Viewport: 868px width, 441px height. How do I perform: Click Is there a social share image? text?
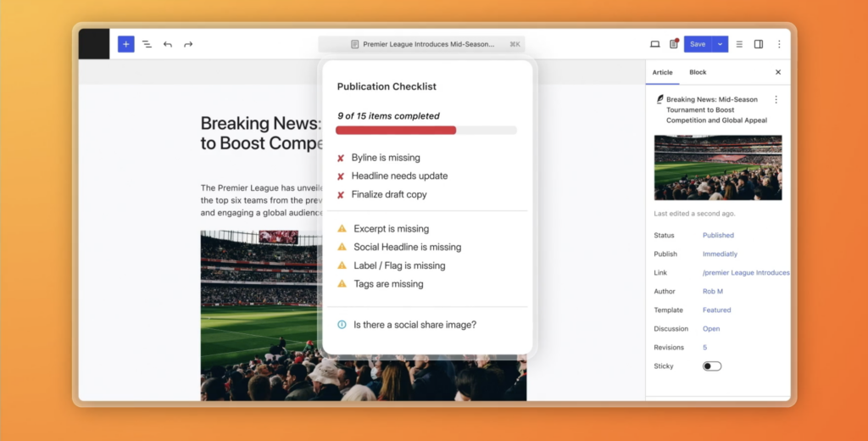pos(415,325)
